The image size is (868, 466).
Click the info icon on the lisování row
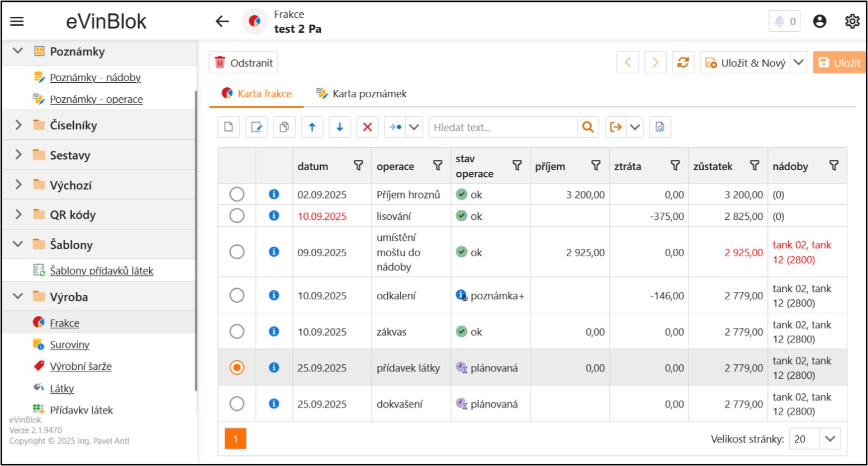[274, 216]
